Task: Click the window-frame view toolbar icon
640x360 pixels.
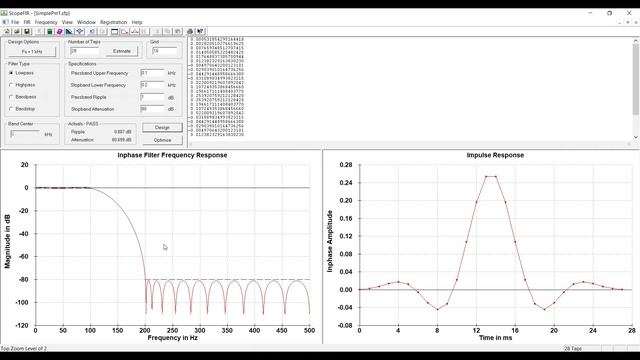Action: (x=115, y=31)
